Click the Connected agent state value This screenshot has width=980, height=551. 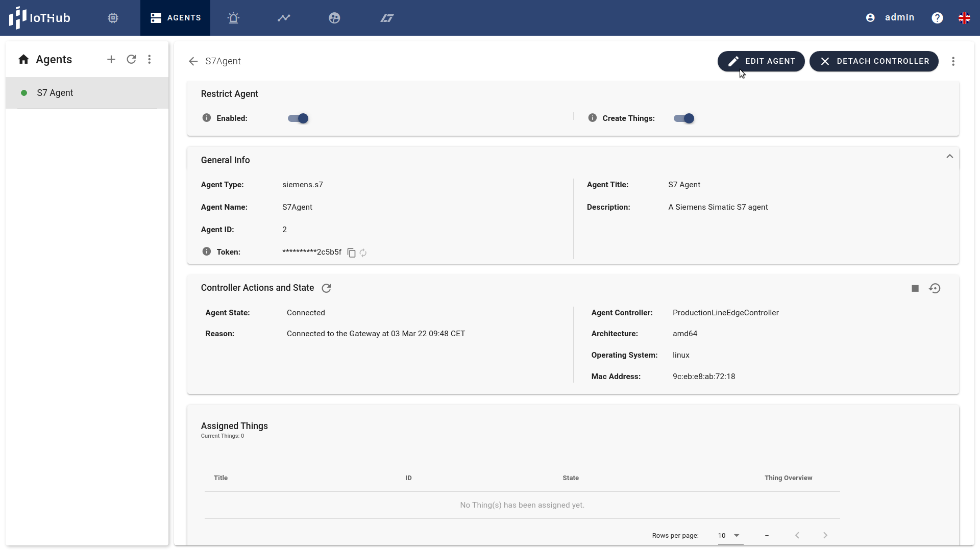coord(306,313)
